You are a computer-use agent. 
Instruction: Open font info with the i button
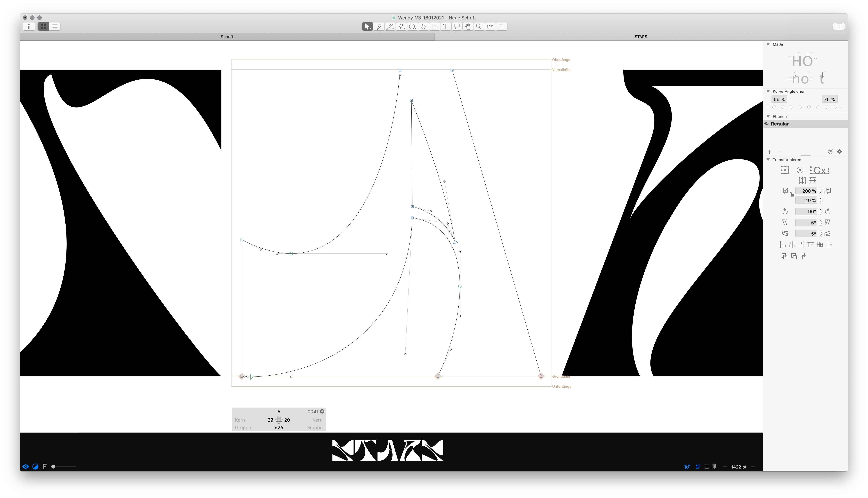coord(29,26)
